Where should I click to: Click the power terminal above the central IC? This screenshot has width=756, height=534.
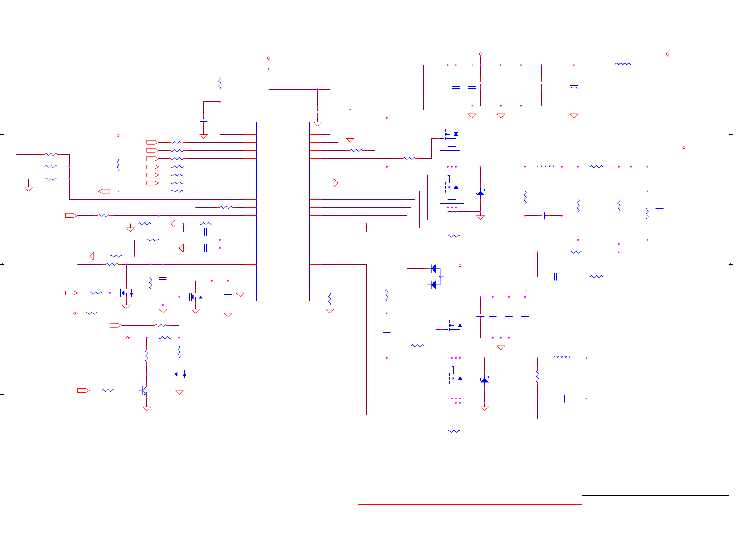click(x=269, y=58)
